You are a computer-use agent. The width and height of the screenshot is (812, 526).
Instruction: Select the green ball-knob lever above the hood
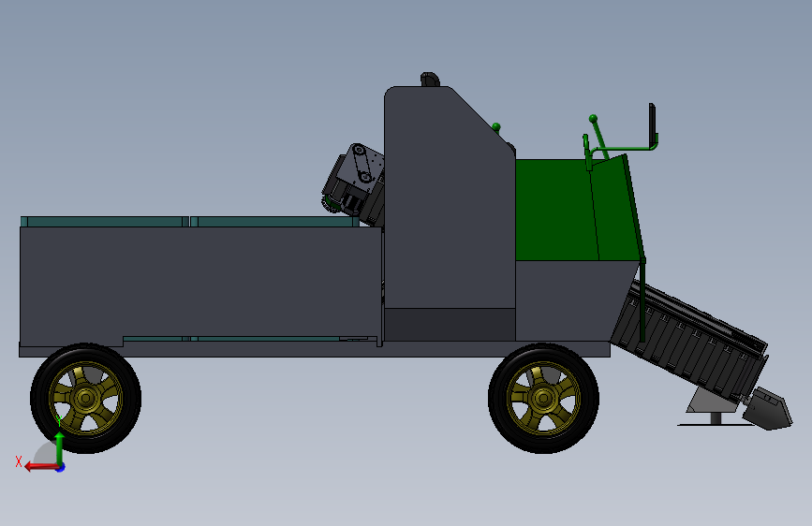pos(598,136)
